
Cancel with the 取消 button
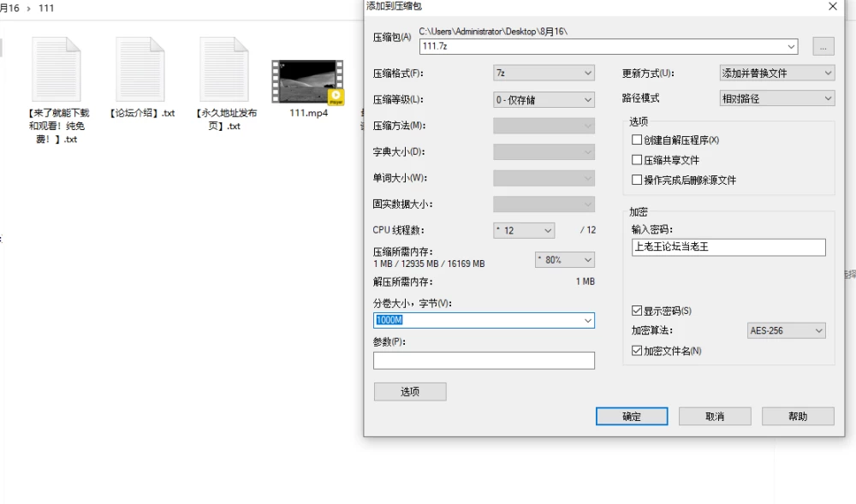pyautogui.click(x=715, y=416)
